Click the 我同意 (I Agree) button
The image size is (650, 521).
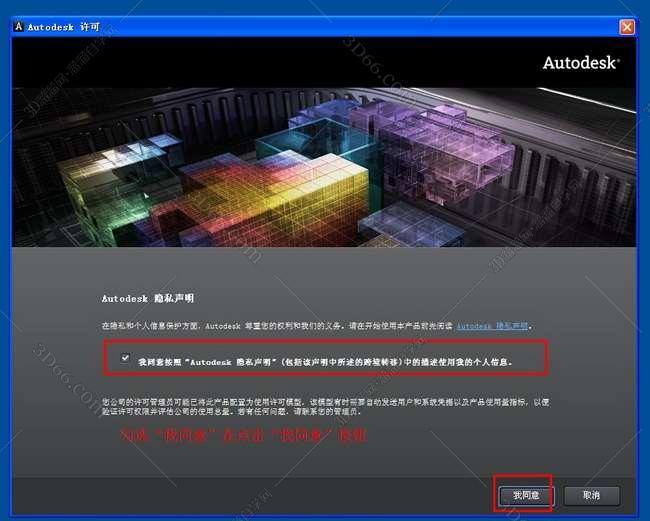pos(526,495)
